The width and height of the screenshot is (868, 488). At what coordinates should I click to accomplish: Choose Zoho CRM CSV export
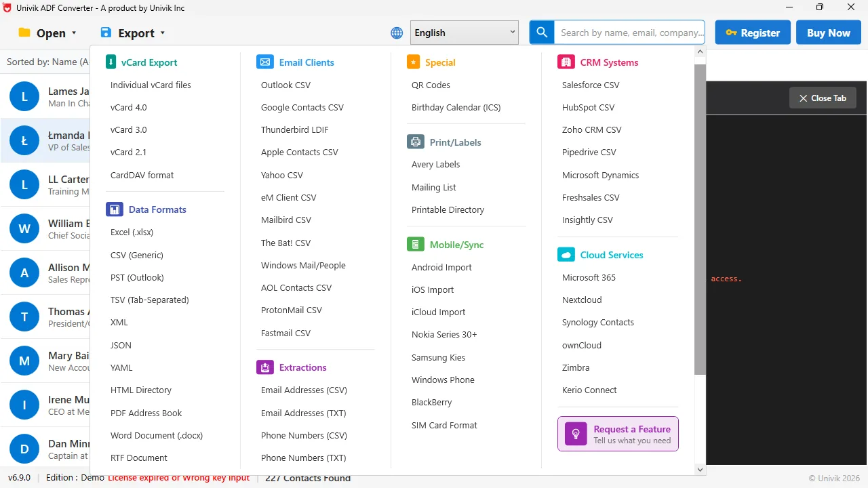click(x=592, y=129)
